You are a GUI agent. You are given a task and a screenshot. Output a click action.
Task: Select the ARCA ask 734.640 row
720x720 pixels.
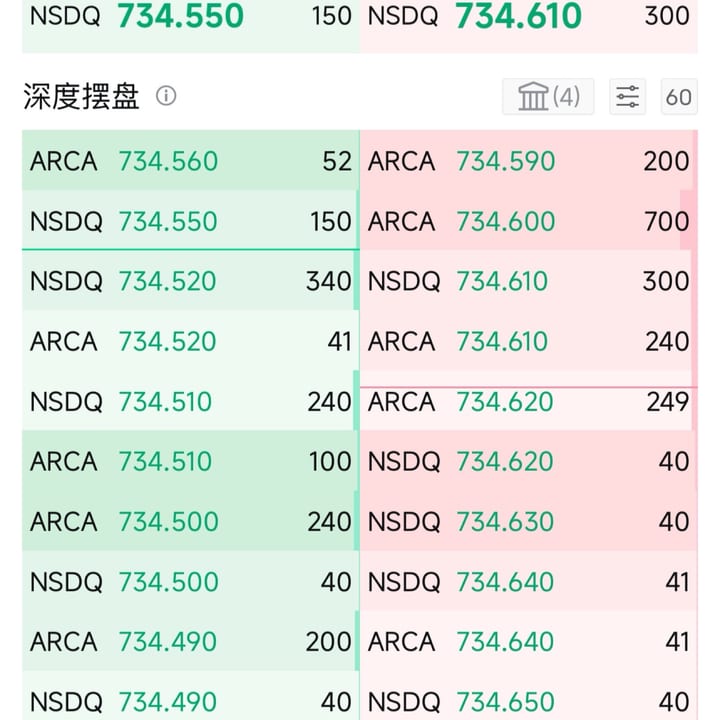tap(529, 641)
